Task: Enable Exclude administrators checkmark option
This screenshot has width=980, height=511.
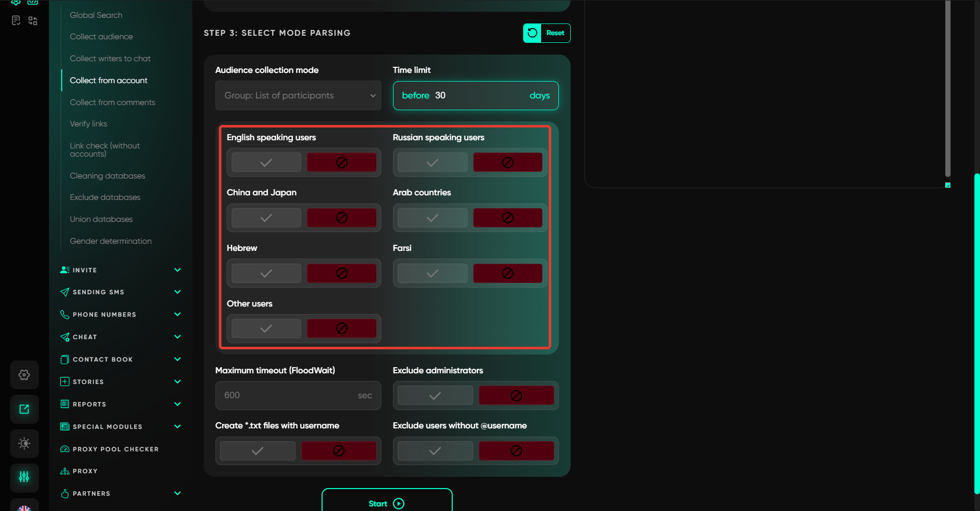Action: pyautogui.click(x=435, y=396)
